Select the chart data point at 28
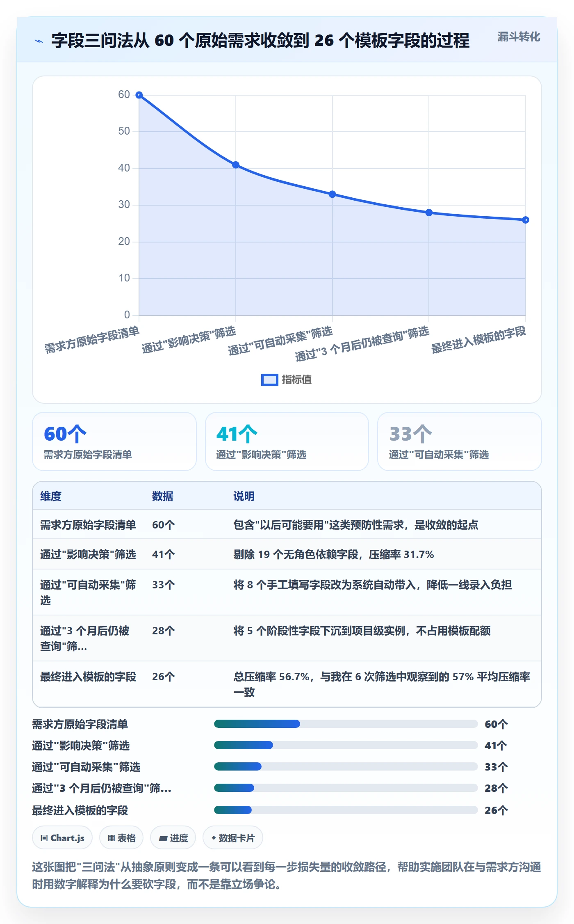The image size is (574, 924). click(x=429, y=213)
